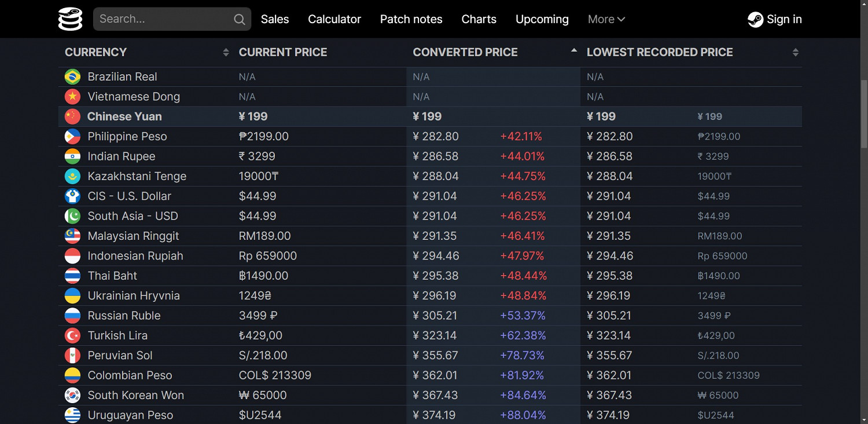Click the page vertical scrollbar
The image size is (868, 424).
point(864,116)
